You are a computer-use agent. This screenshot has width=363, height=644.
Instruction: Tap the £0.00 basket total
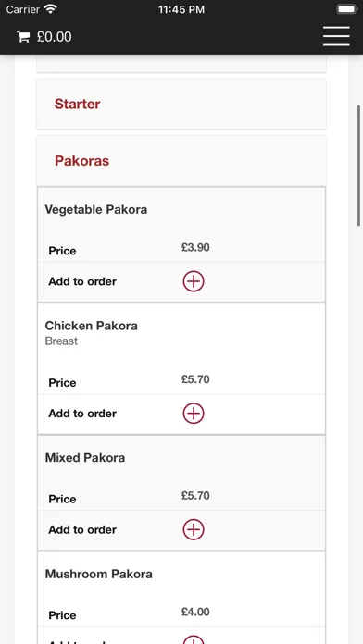[54, 37]
